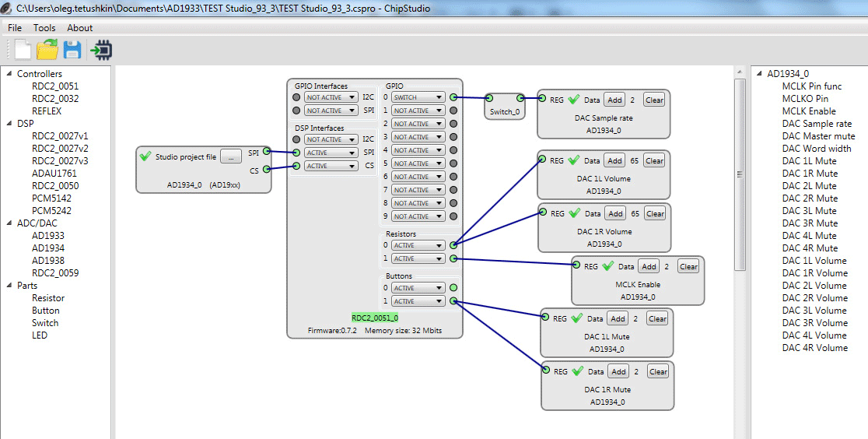The height and width of the screenshot is (439, 868).
Task: Open the Resistors 0 ACTIVE dropdown
Action: pos(418,245)
